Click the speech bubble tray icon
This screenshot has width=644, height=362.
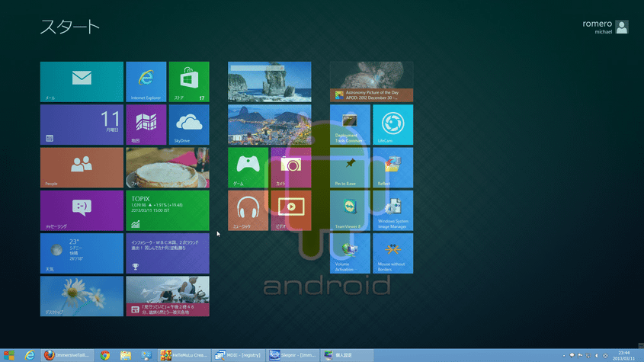click(x=572, y=355)
